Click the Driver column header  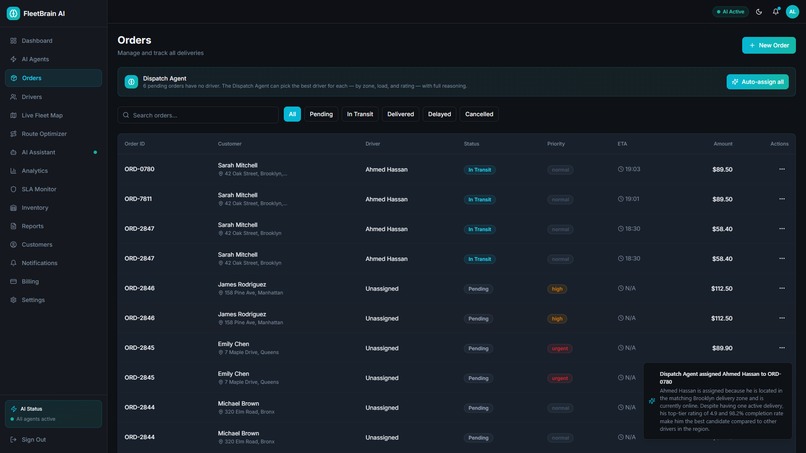tap(373, 144)
